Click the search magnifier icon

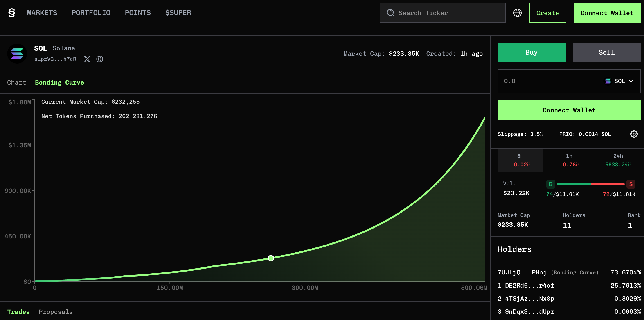coord(390,13)
